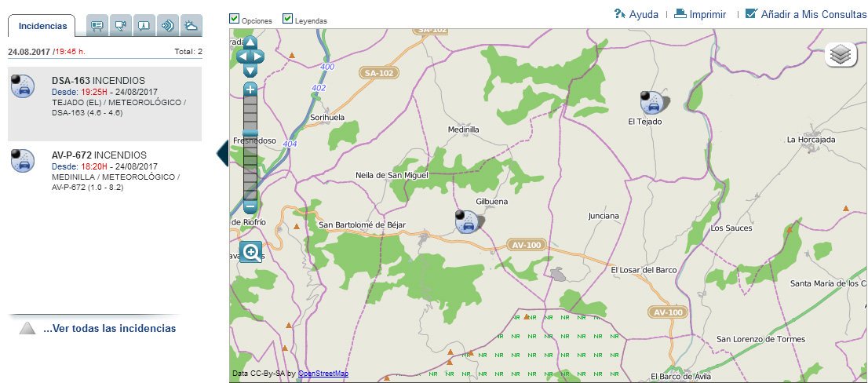This screenshot has width=868, height=383.
Task: Click the La Horcajada map label
Action: 811,140
